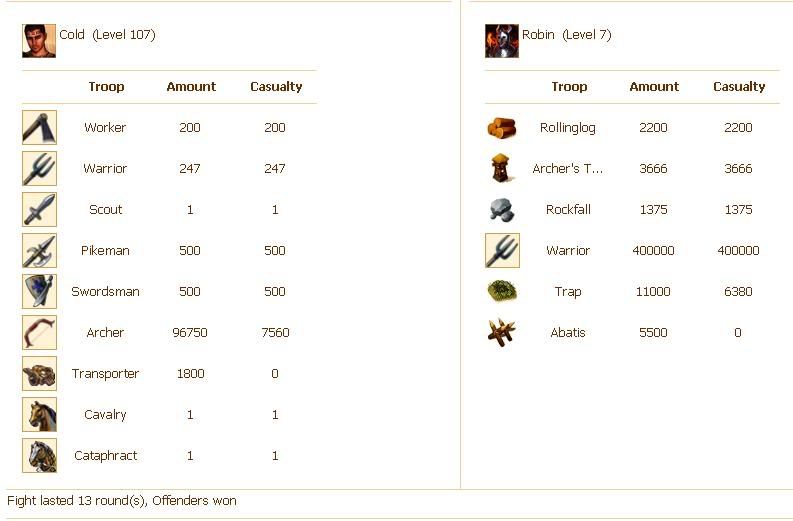Click the Worker troop icon
793x521 pixels.
tap(39, 128)
